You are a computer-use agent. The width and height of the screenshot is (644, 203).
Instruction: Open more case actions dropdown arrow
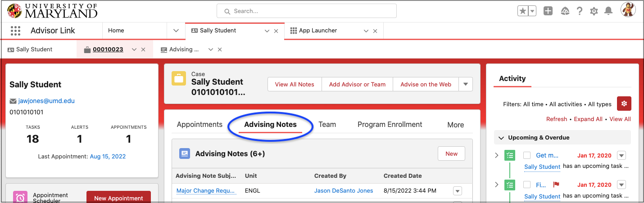466,84
